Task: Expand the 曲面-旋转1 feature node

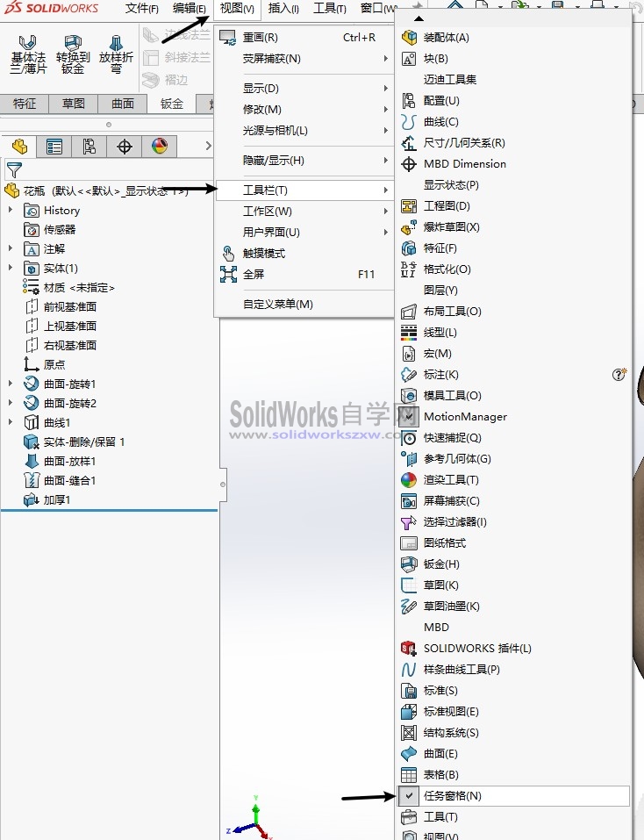Action: click(11, 384)
